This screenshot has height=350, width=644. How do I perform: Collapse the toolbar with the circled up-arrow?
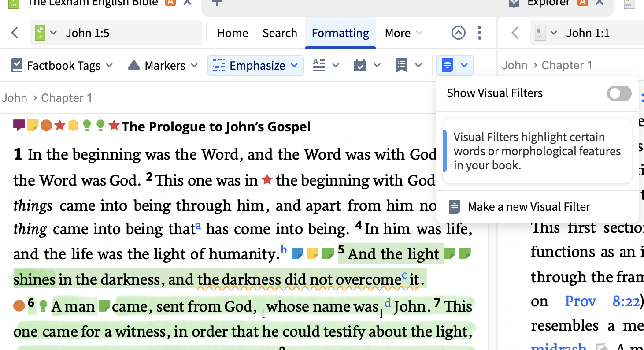[x=459, y=33]
